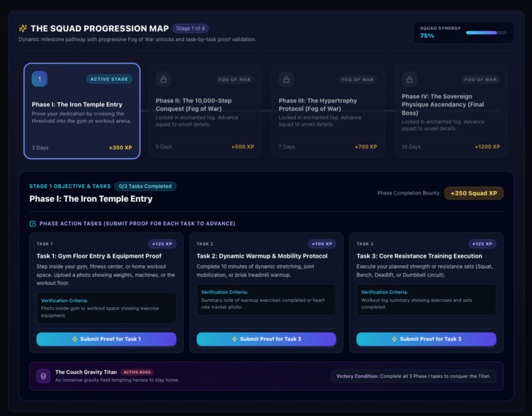Click the TASK 2 small label
Screen dimensions: 532x416
coord(205,244)
